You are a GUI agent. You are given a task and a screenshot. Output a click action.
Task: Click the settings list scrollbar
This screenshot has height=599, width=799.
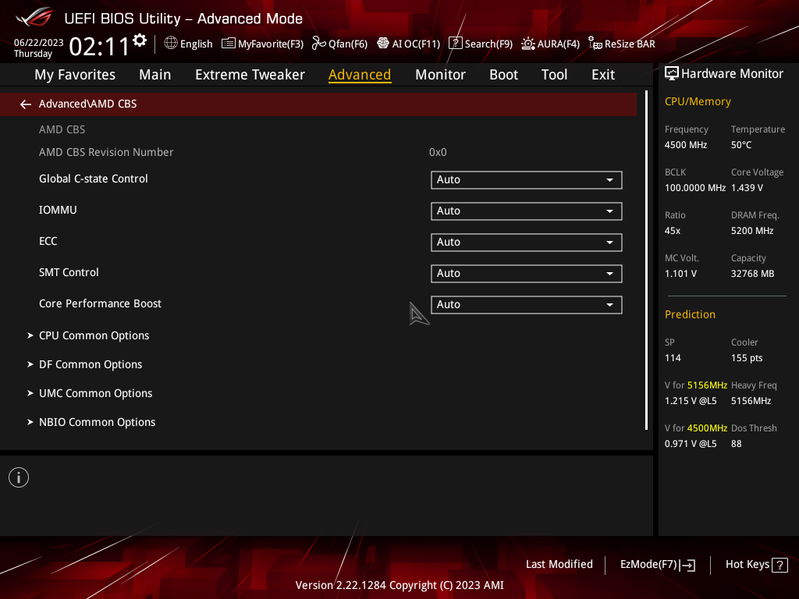point(646,260)
